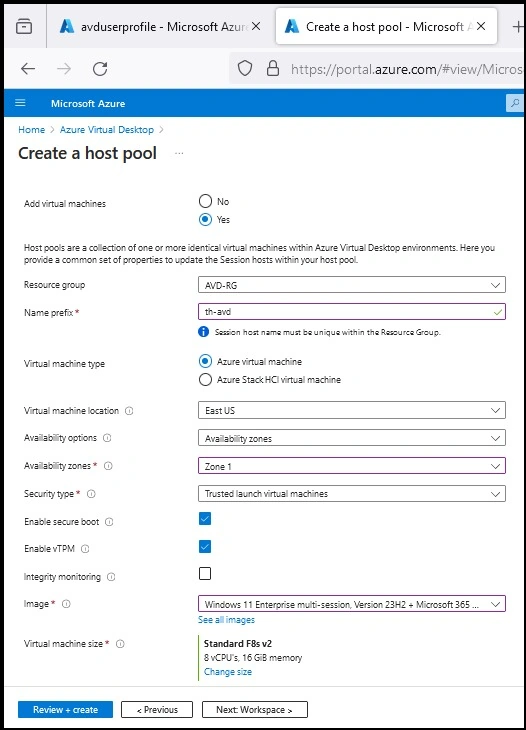Open Availability zones Zone 1 dropdown
The image size is (526, 730).
(x=352, y=466)
